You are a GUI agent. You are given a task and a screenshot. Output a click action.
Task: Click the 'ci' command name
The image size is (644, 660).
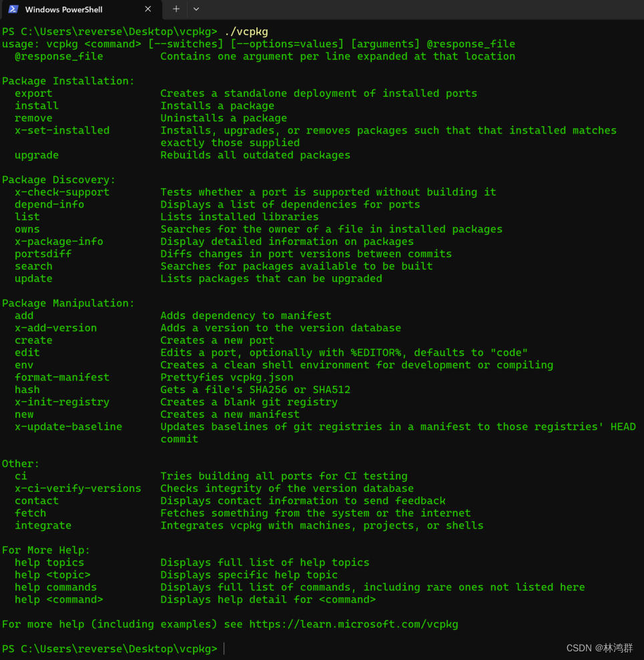[x=21, y=476]
